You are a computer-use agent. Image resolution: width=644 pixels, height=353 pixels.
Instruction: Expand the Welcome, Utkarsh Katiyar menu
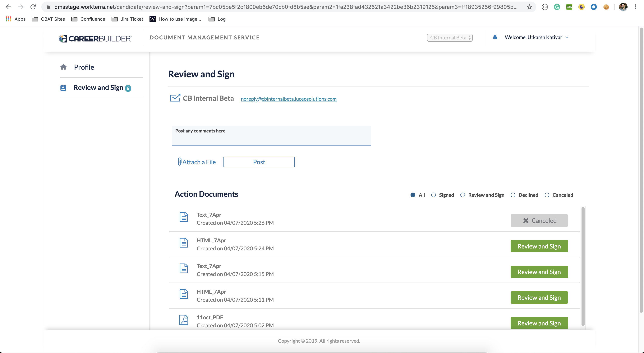click(536, 38)
